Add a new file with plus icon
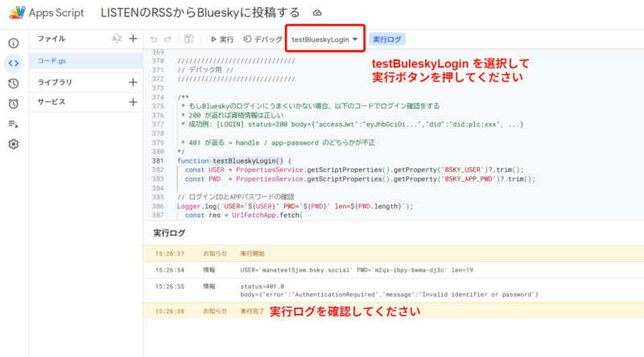Image resolution: width=644 pixels, height=357 pixels. [133, 39]
